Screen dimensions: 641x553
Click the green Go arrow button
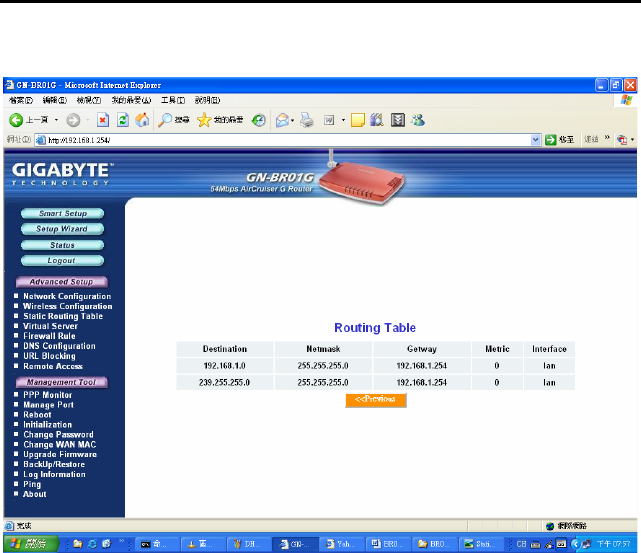(x=551, y=140)
